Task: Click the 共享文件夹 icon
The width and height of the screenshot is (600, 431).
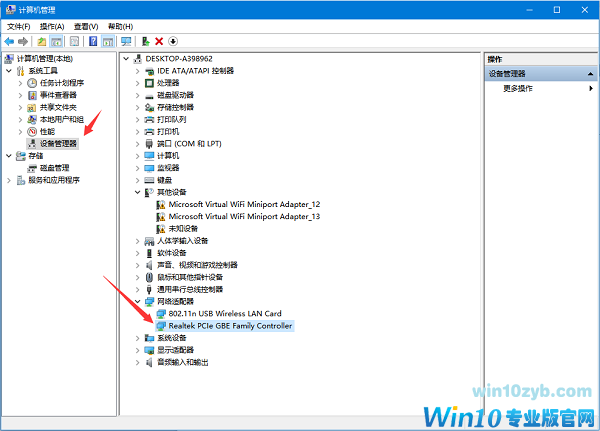Action: [32, 108]
